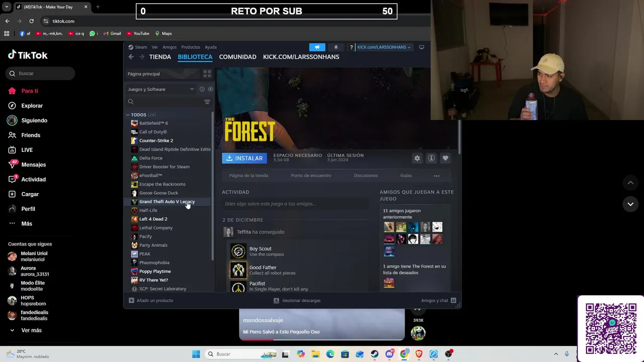Switch Steam to Big Picture mode icon
Screen dimensions: 644x362
[x=422, y=47]
